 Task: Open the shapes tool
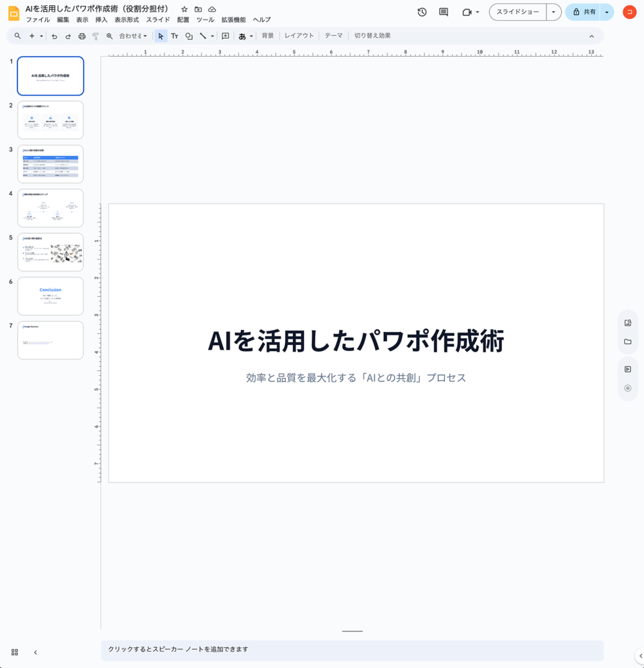coord(189,36)
